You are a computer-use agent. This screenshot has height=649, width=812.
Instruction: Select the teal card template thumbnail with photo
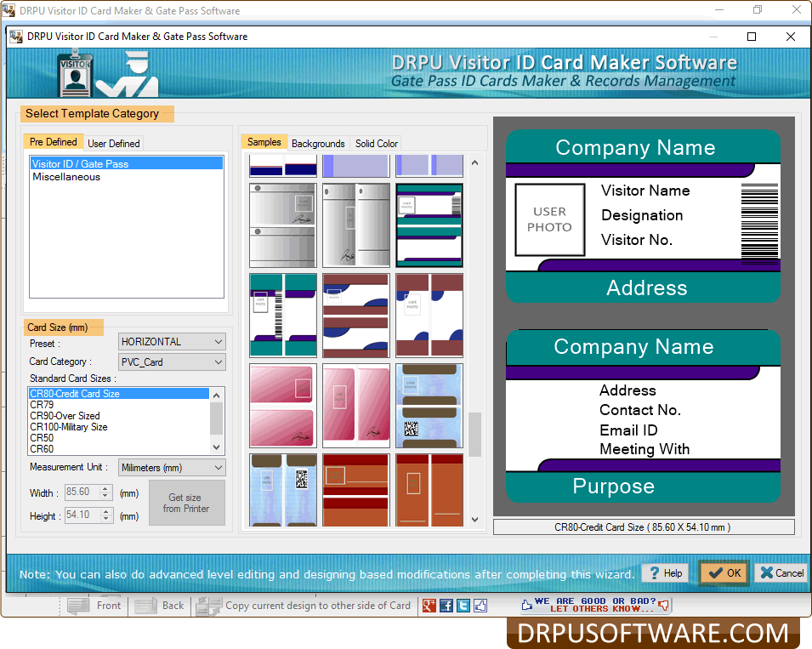coord(429,225)
